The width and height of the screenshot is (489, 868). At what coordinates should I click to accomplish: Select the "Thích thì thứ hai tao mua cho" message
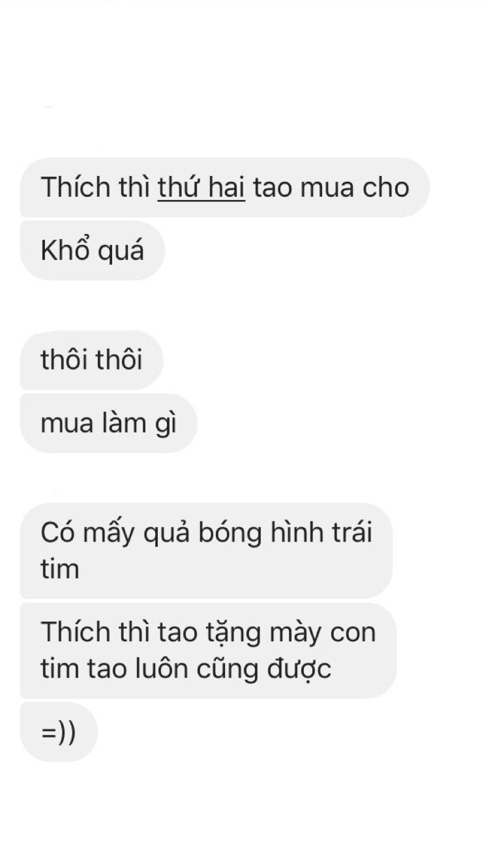[225, 188]
